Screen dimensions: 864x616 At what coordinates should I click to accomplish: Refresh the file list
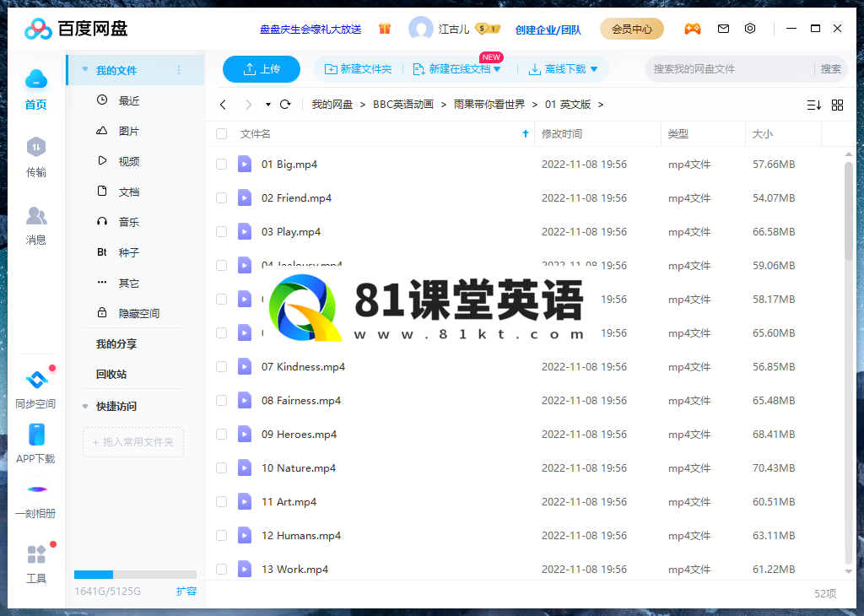(285, 104)
